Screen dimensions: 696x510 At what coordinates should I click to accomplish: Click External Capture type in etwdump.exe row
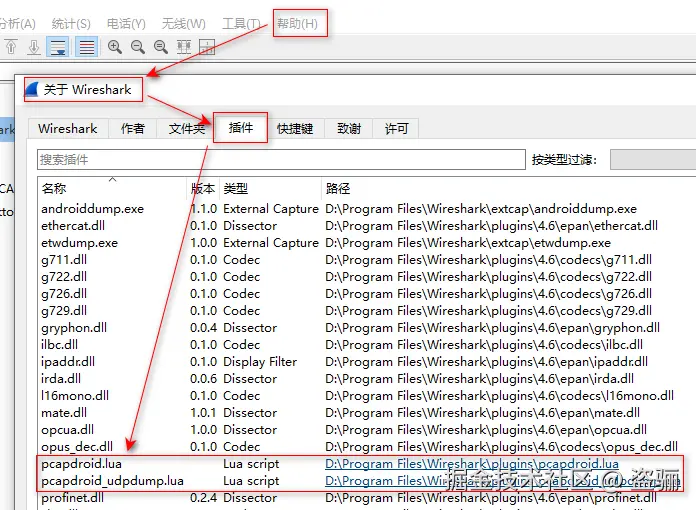click(271, 243)
